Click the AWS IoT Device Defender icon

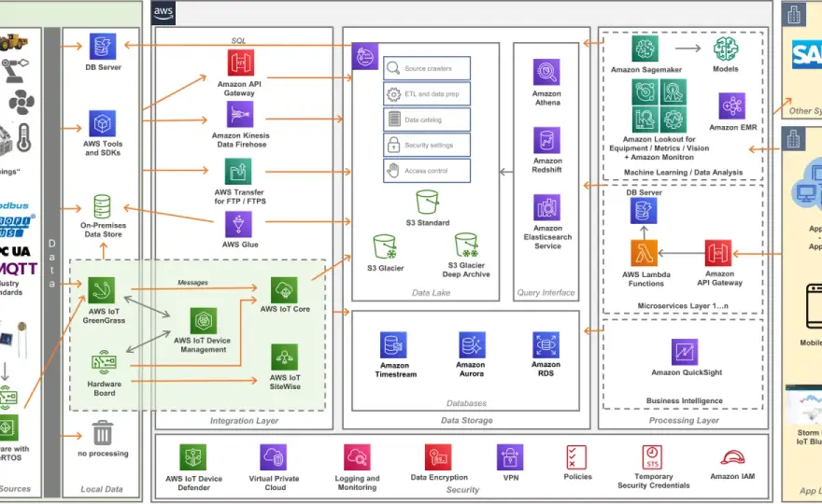click(193, 457)
